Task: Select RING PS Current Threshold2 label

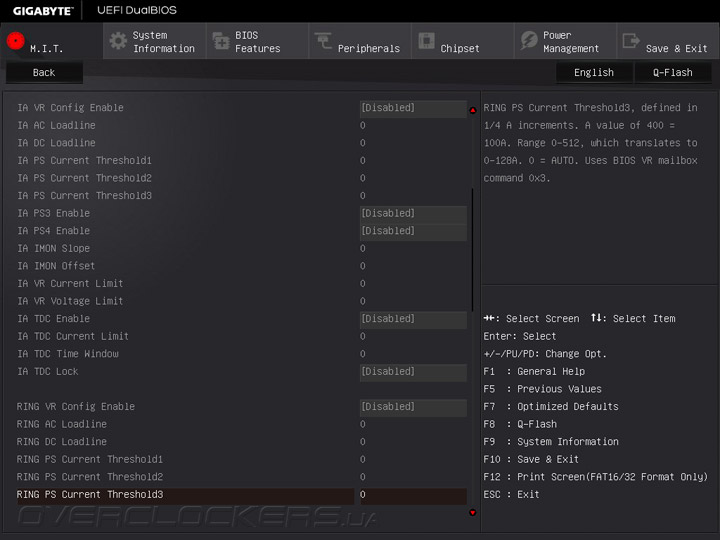Action: [x=90, y=477]
